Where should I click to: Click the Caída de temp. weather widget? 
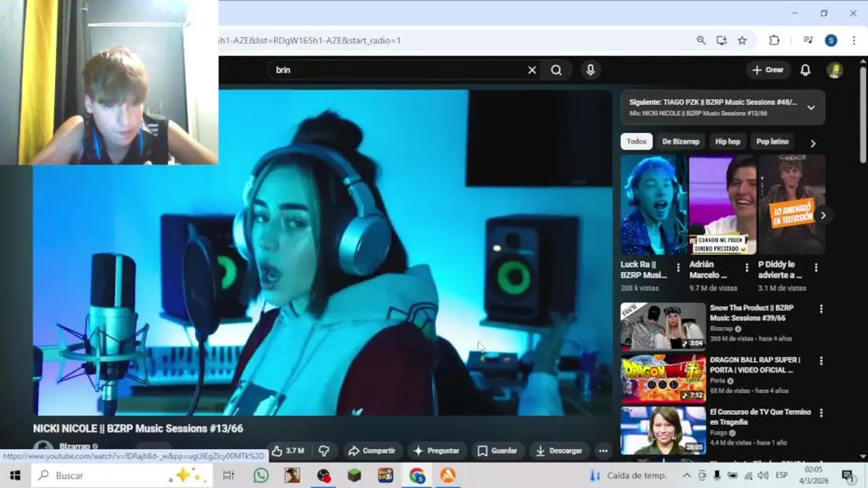tap(628, 476)
